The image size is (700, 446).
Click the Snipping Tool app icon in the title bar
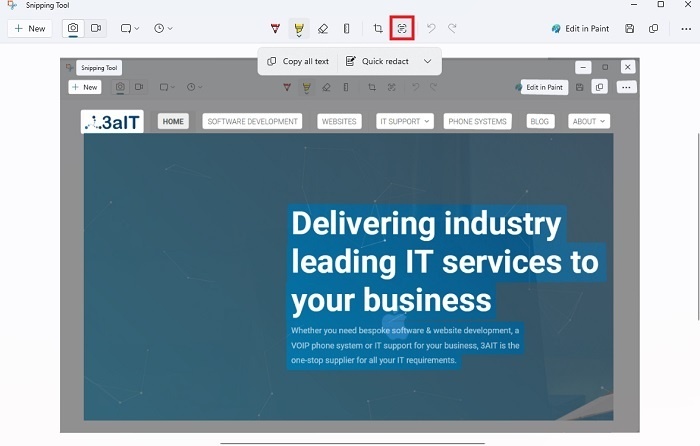12,5
